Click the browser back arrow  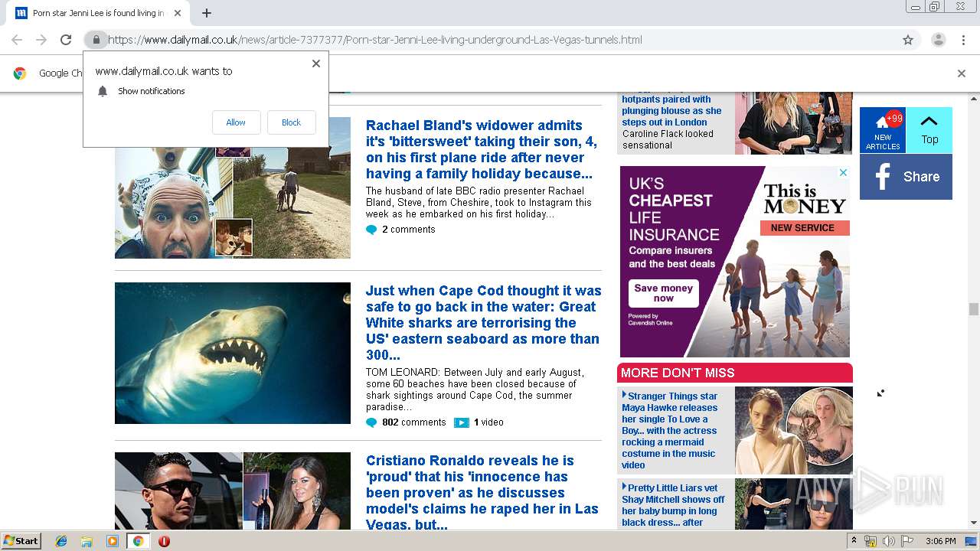17,40
